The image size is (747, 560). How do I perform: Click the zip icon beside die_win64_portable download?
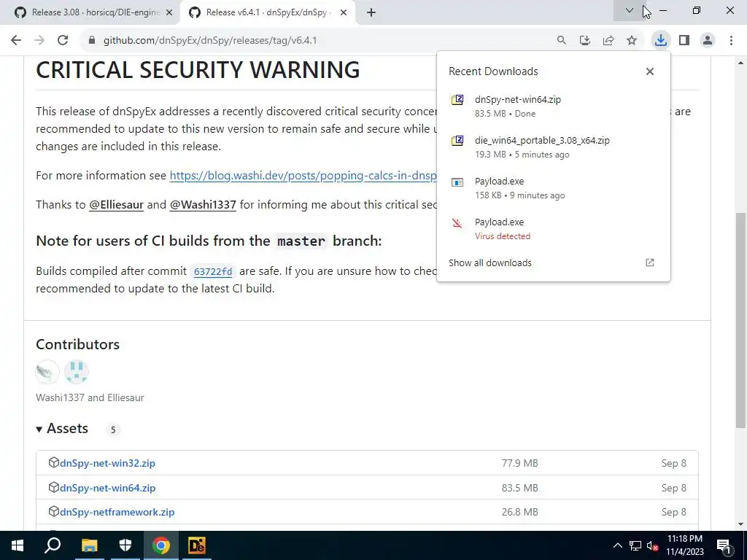click(457, 141)
